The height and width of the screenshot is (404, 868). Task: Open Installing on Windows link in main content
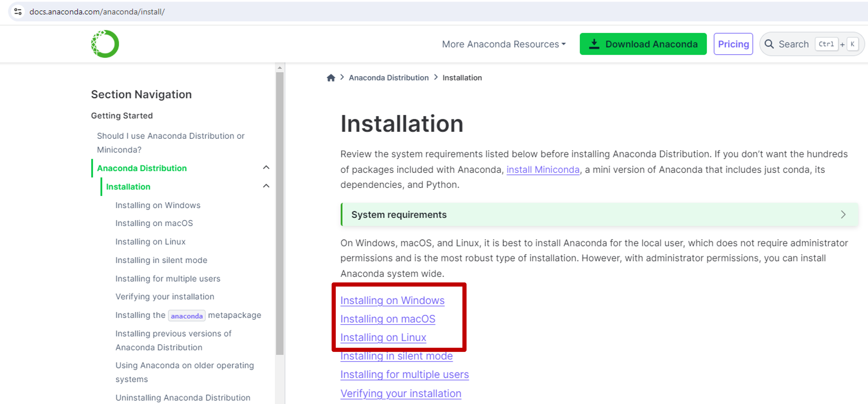click(x=392, y=300)
